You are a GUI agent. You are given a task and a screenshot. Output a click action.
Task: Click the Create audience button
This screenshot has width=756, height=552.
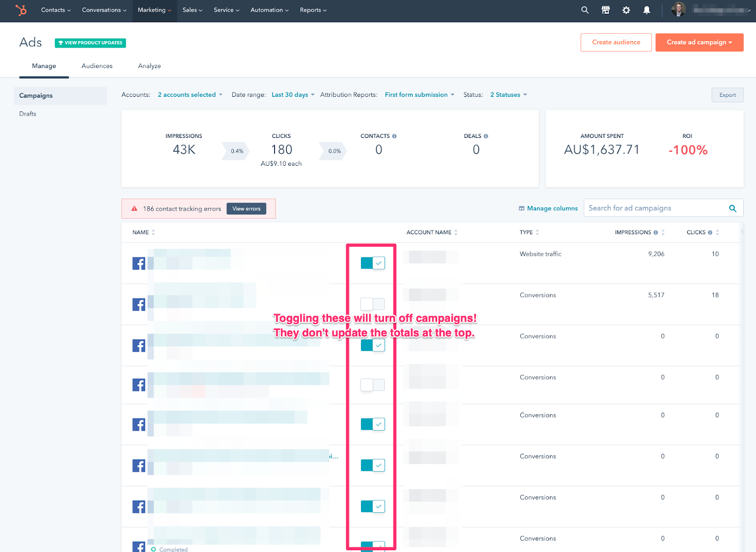tap(616, 42)
